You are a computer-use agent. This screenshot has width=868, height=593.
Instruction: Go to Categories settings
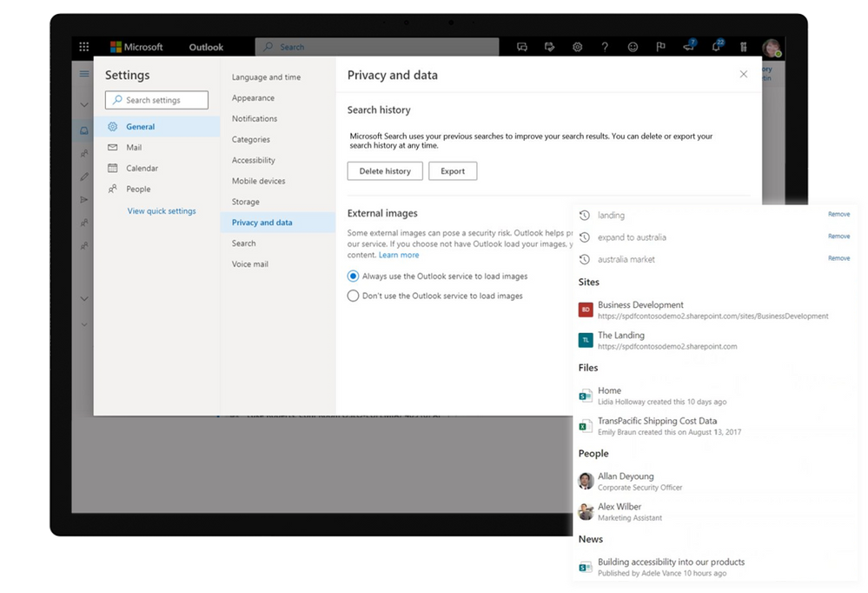[x=251, y=139]
